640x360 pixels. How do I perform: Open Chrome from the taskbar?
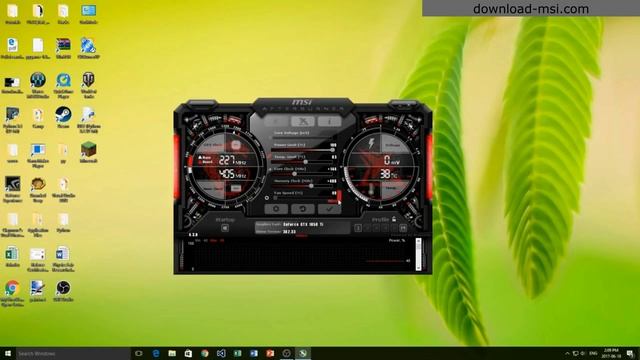click(204, 353)
